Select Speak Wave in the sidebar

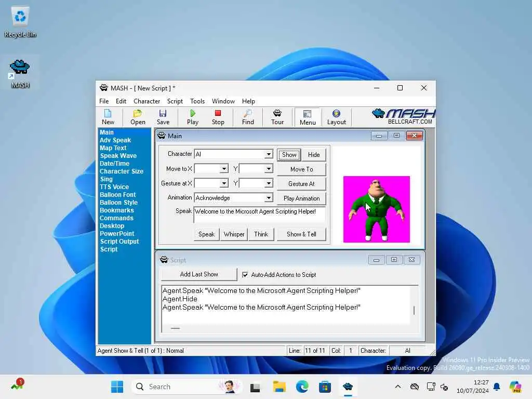[118, 156]
